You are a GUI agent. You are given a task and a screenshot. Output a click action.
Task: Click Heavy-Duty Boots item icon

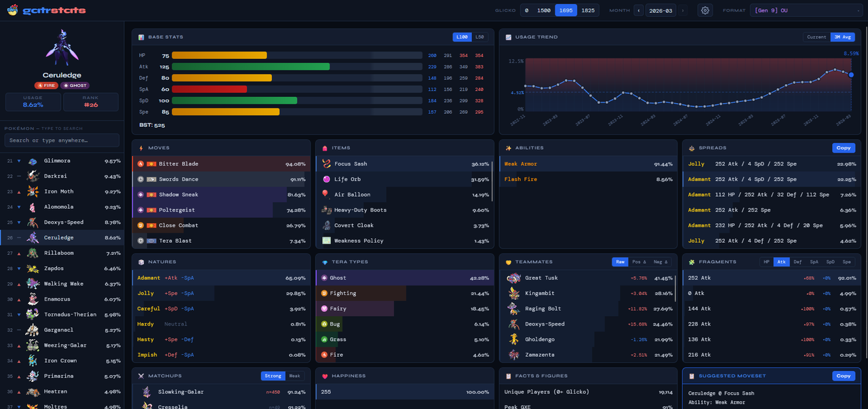point(327,210)
